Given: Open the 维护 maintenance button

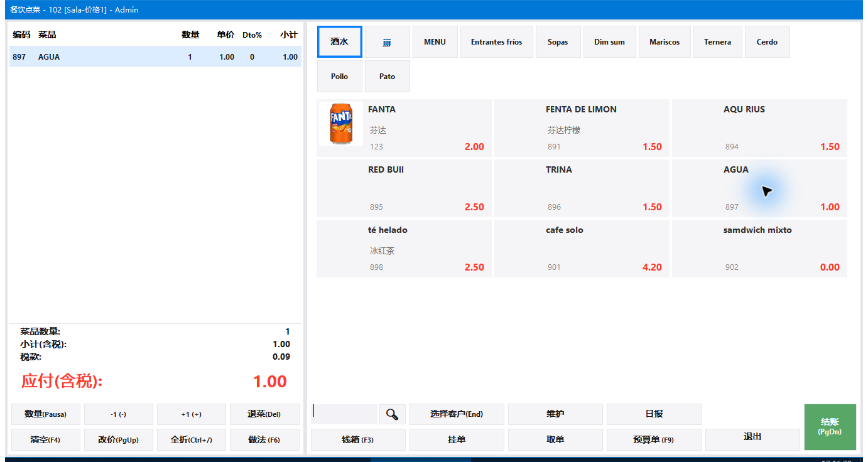Looking at the screenshot, I should [555, 414].
